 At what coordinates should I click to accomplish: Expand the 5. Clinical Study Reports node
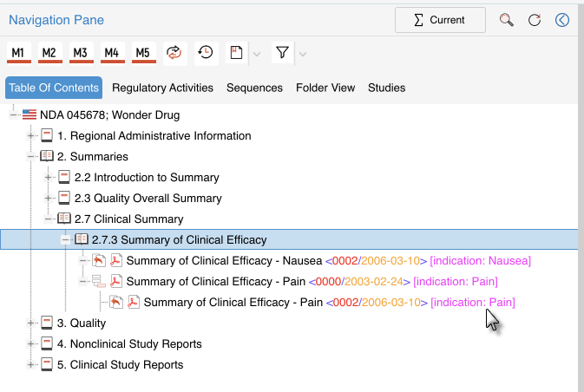32,365
